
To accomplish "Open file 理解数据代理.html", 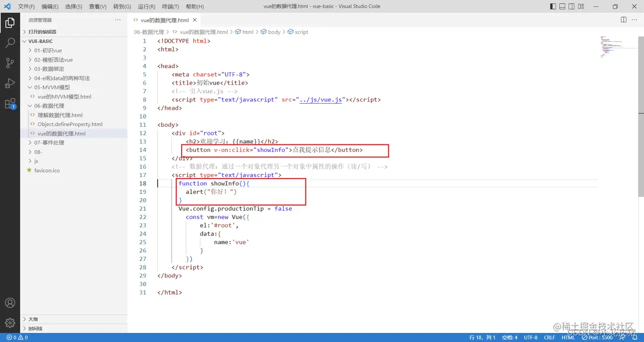I will 73,115.
